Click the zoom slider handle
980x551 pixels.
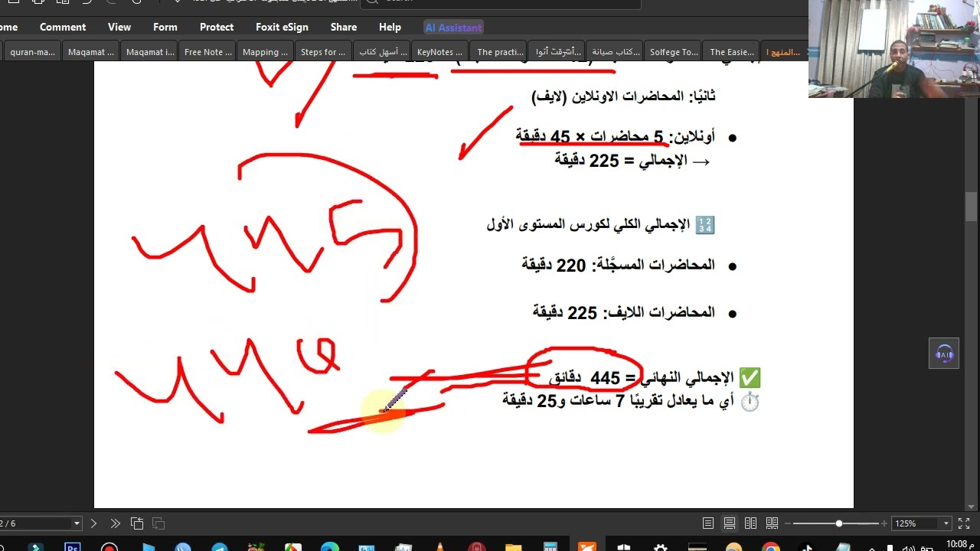coord(839,523)
